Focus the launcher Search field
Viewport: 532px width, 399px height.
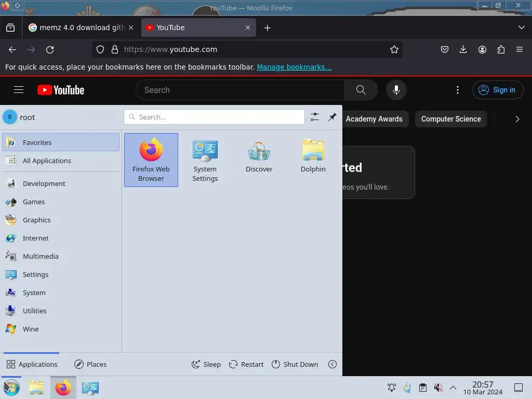tap(214, 117)
